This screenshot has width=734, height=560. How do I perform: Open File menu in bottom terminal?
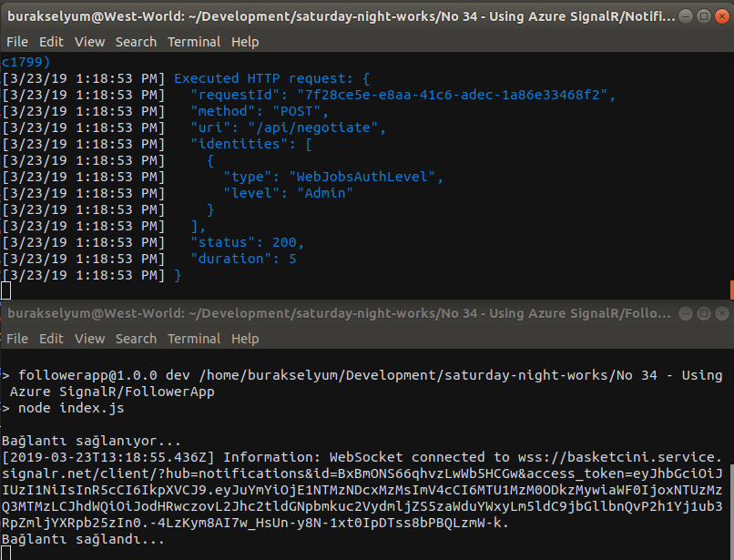pos(17,339)
